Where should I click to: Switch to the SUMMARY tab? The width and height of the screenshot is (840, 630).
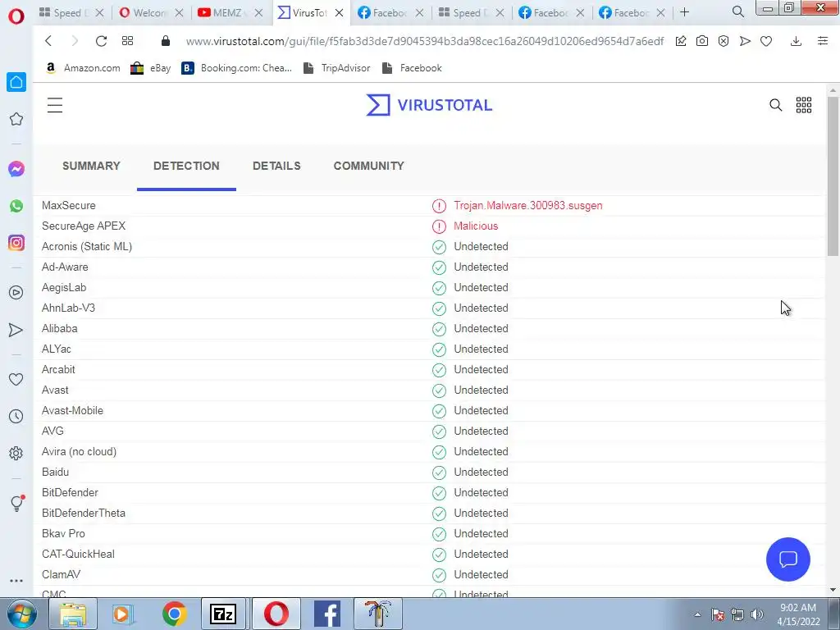pos(91,166)
